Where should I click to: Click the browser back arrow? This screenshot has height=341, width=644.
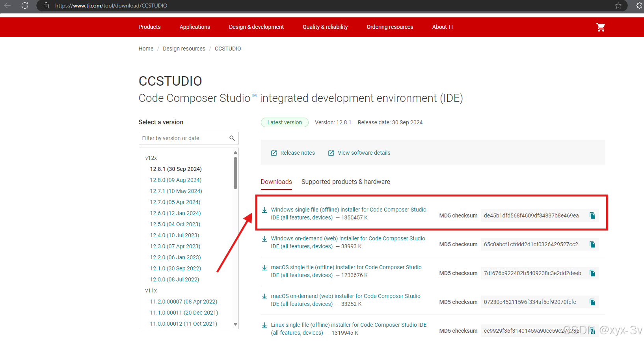[x=7, y=6]
